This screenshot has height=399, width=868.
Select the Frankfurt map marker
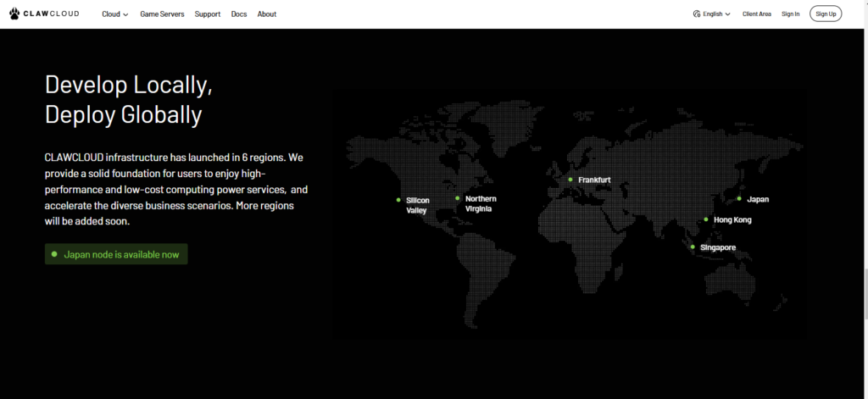(x=570, y=180)
